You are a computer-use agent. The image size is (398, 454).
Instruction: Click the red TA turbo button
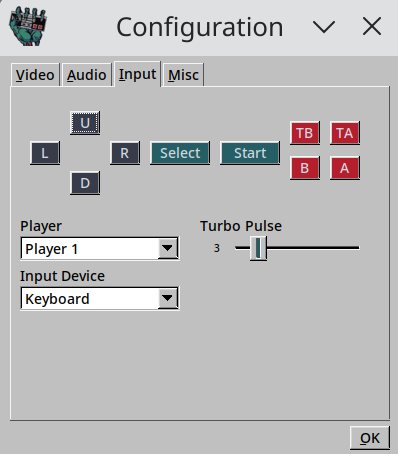click(x=345, y=133)
